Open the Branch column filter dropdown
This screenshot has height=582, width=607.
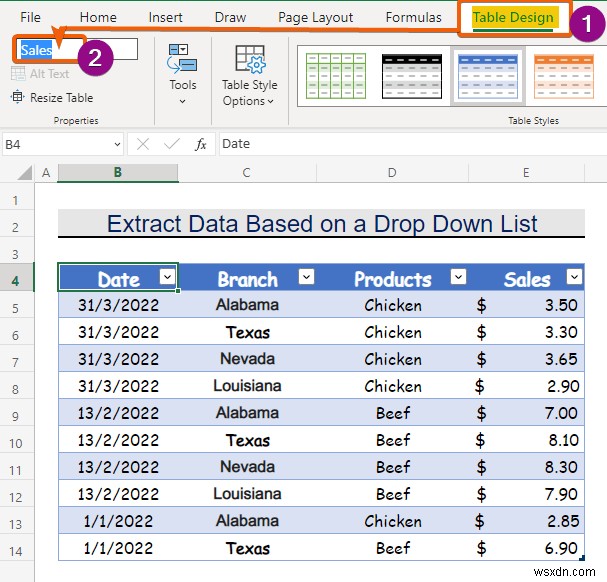307,276
